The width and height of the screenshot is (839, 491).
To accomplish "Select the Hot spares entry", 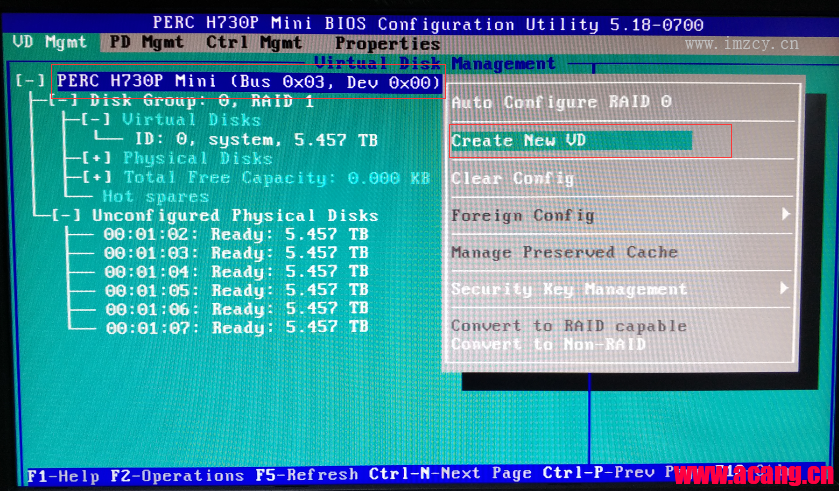I will coord(156,197).
